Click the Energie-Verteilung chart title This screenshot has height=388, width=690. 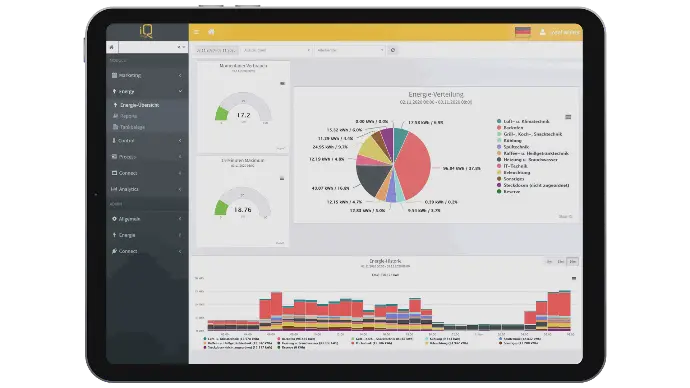[436, 95]
